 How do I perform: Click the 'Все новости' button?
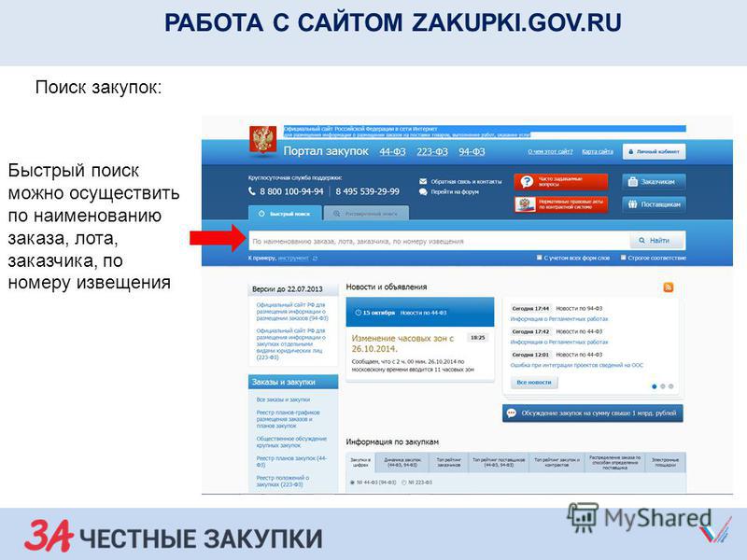(x=534, y=383)
